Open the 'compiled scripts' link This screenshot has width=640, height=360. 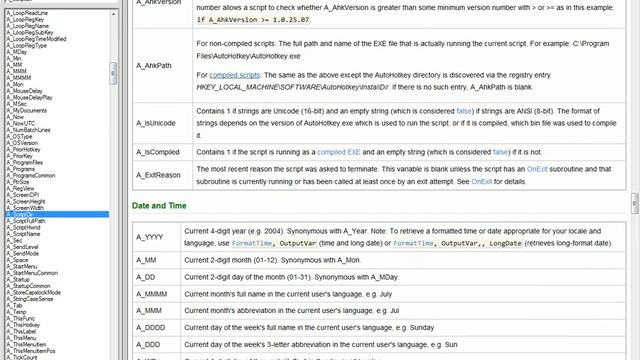[x=234, y=75]
